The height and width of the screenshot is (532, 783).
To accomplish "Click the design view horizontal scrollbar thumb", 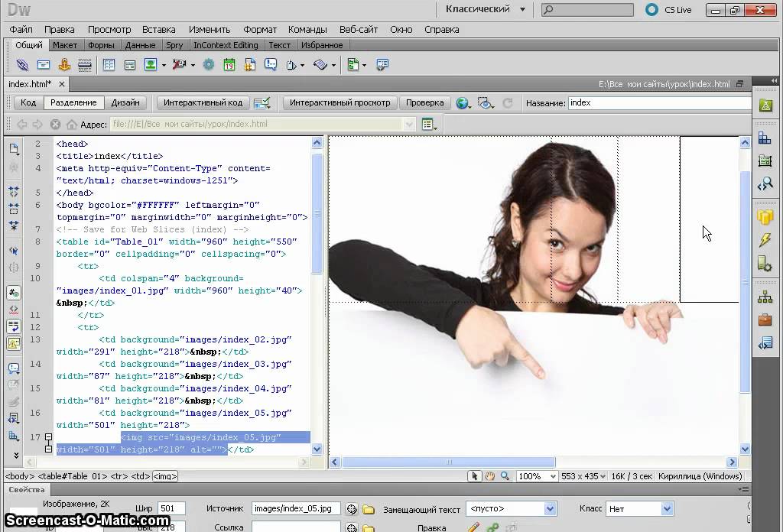I will [448, 462].
